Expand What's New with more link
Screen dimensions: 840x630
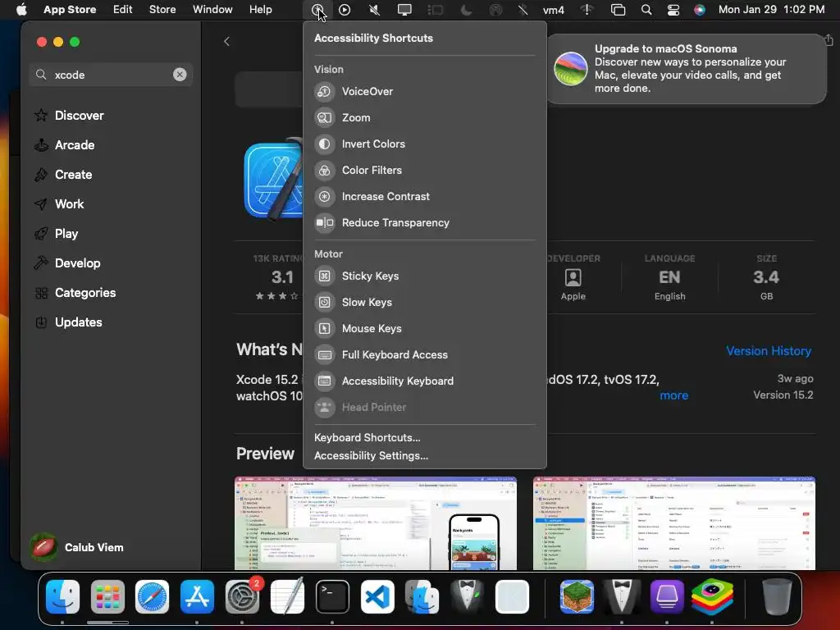point(674,395)
